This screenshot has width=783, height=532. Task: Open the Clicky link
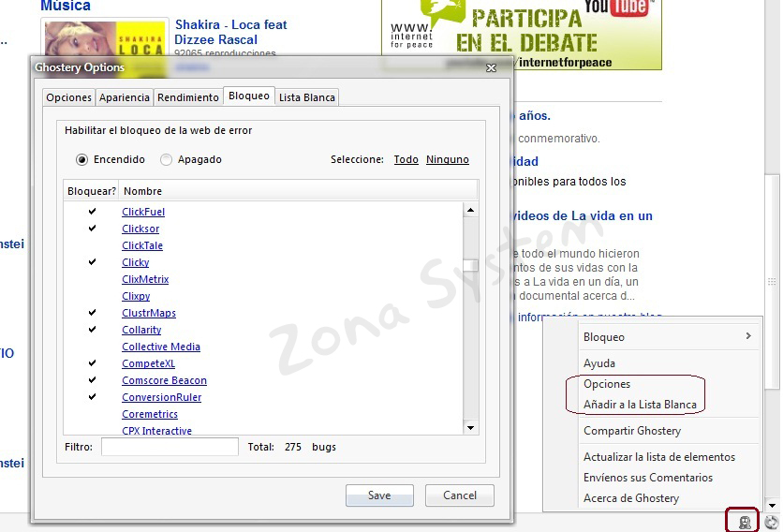click(x=135, y=263)
